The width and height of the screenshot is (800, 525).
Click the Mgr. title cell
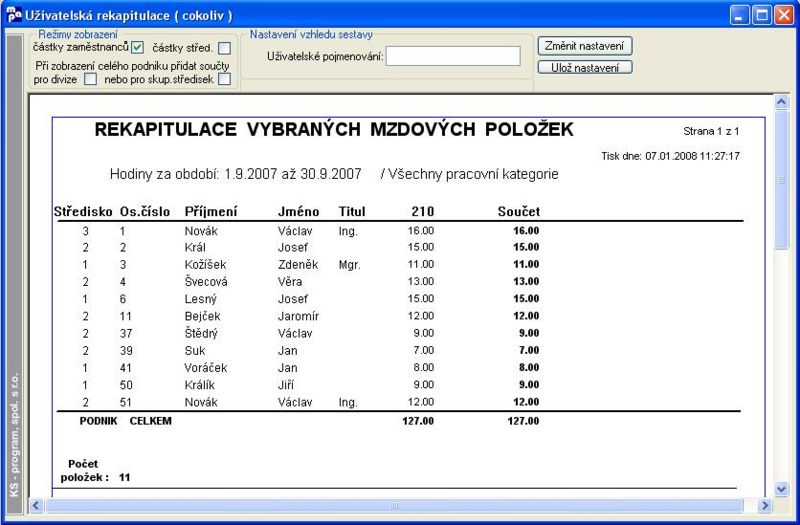click(349, 265)
